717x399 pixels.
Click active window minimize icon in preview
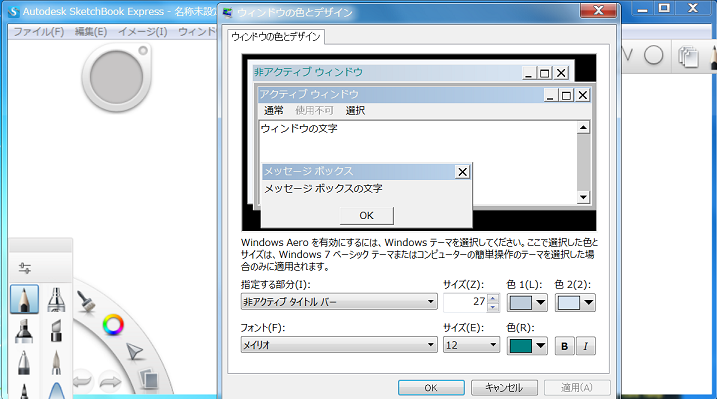click(551, 95)
